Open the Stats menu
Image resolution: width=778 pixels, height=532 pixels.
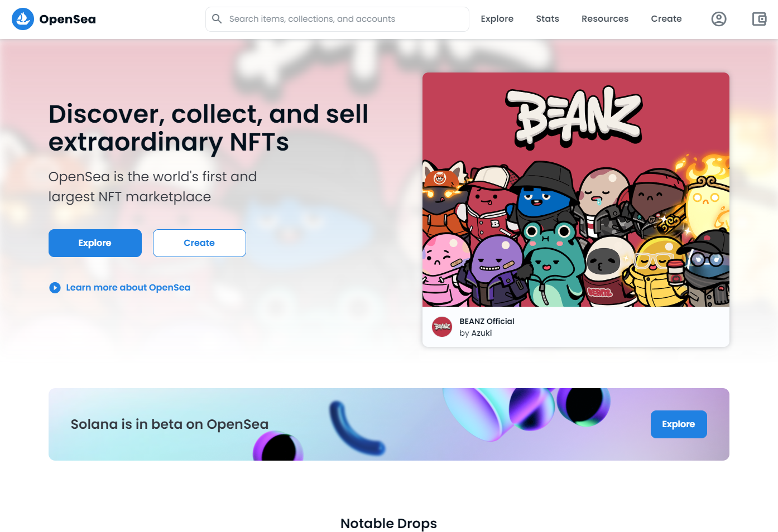(x=548, y=19)
